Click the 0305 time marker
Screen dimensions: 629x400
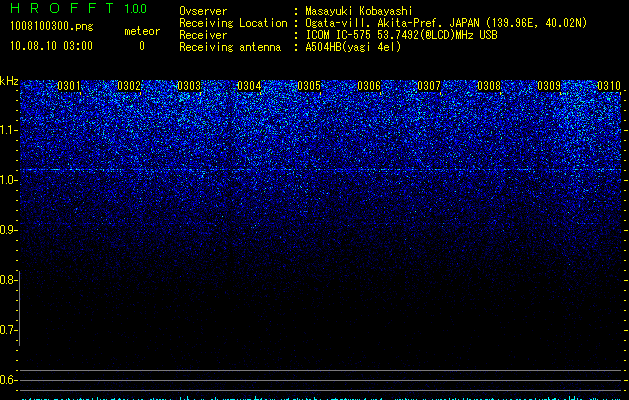pos(309,86)
